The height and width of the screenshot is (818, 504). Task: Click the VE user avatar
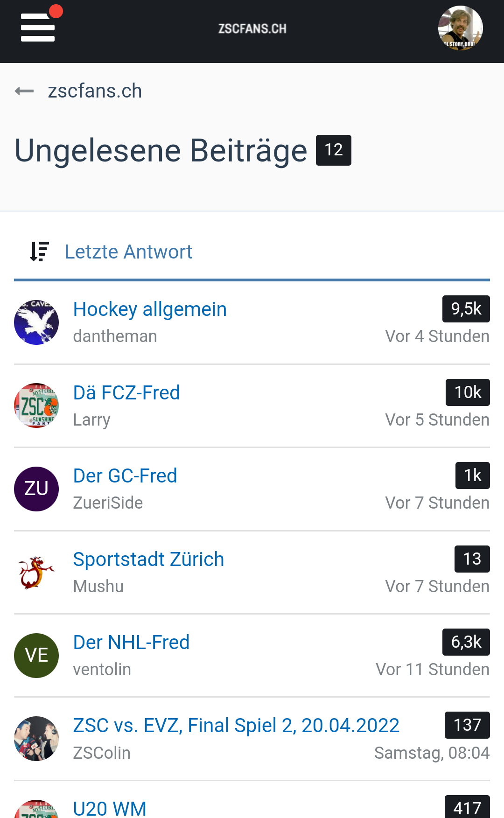click(36, 655)
